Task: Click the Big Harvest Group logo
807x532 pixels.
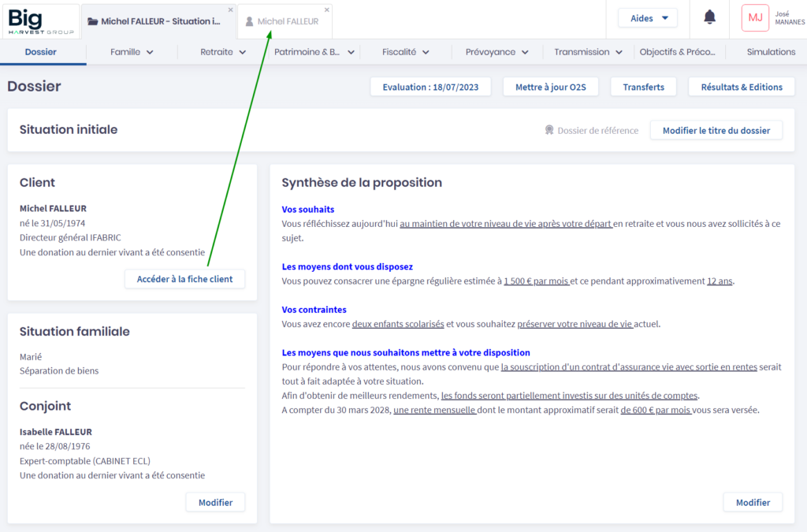Action: pyautogui.click(x=41, y=20)
